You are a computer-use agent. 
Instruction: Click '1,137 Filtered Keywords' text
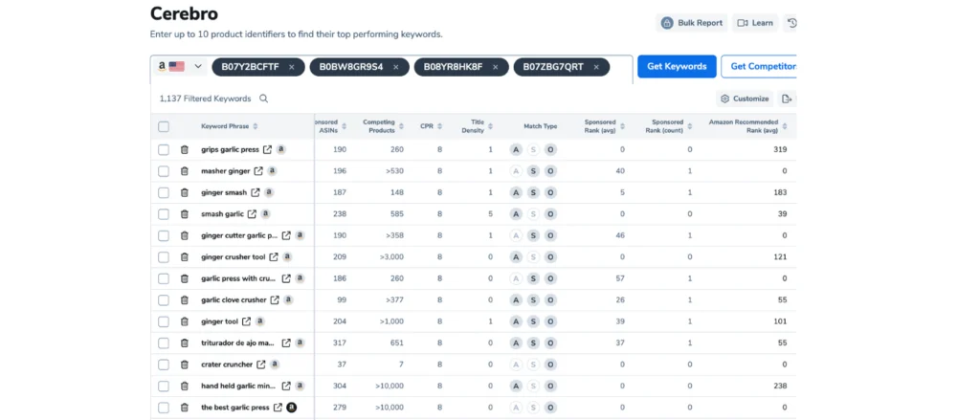click(x=205, y=99)
